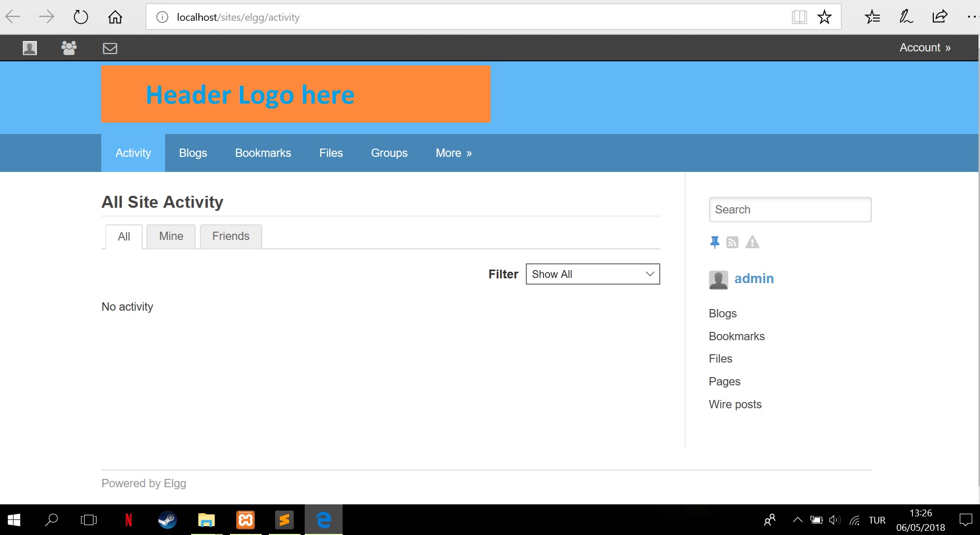Select the Friends tab
Viewport: 980px width, 535px height.
[230, 236]
